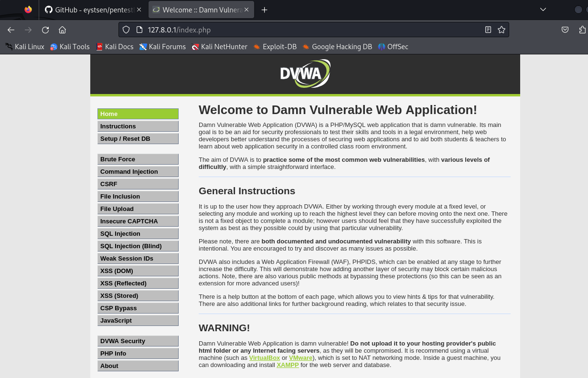This screenshot has height=378, width=588.
Task: Switch to the GitHub eystsen/pentest tab
Action: point(93,10)
